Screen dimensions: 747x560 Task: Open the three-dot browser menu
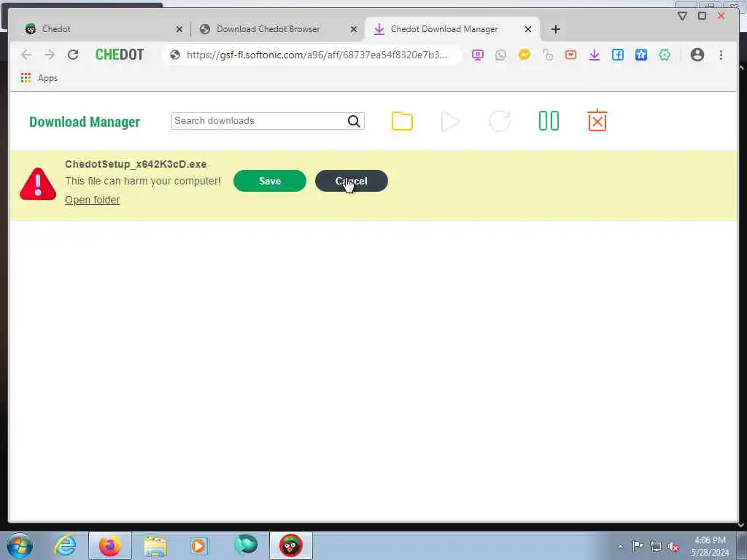[721, 55]
